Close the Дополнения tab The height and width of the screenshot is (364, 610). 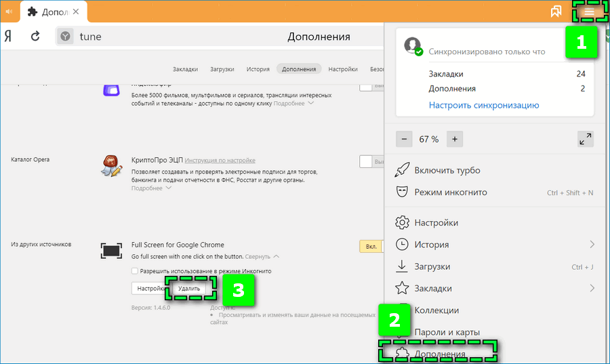[x=76, y=12]
